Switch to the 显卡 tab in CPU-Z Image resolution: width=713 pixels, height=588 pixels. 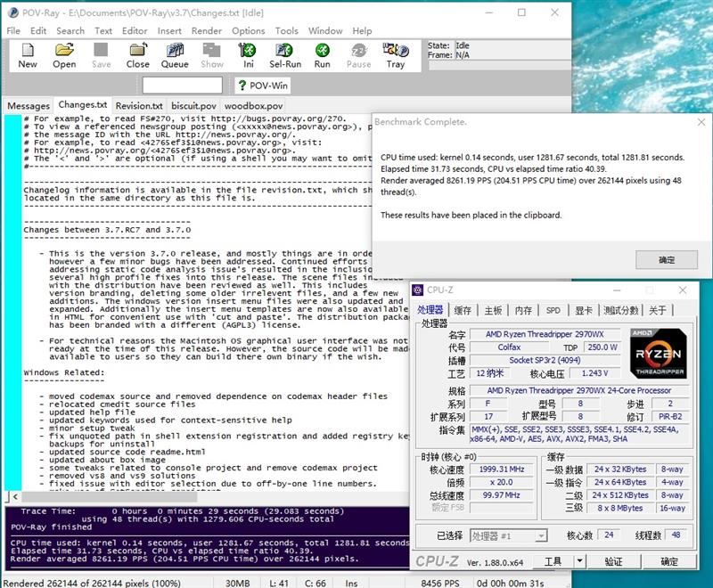coord(584,310)
